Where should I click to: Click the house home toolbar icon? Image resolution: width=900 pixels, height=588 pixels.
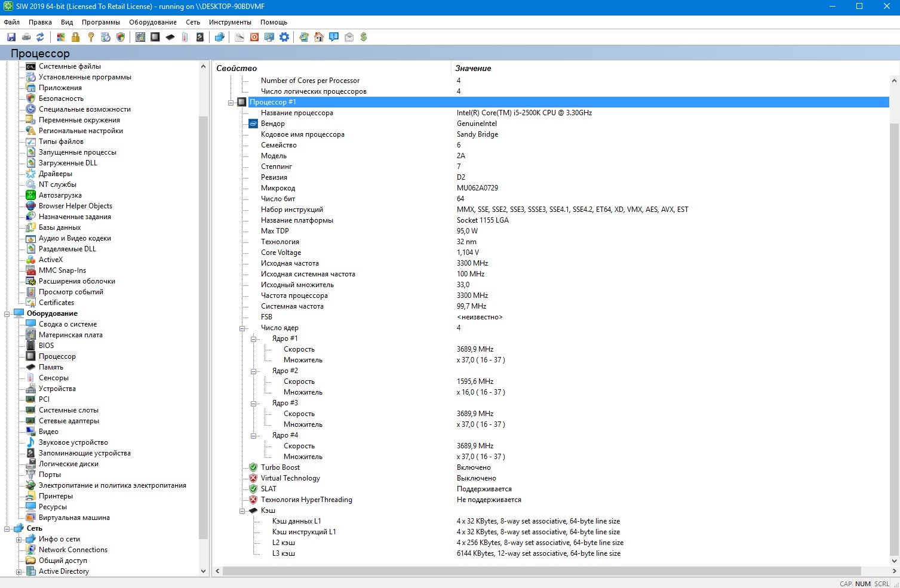point(319,37)
